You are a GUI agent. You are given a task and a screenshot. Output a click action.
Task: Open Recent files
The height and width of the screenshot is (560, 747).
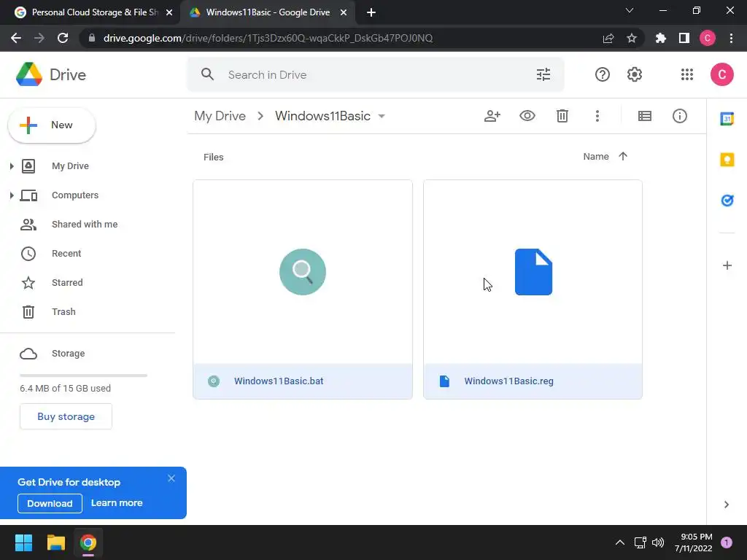(66, 253)
